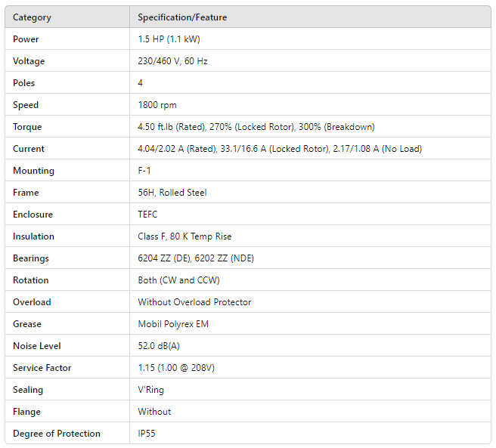Click the Without Overload Protector text
The height and width of the screenshot is (448, 496).
pyautogui.click(x=194, y=302)
